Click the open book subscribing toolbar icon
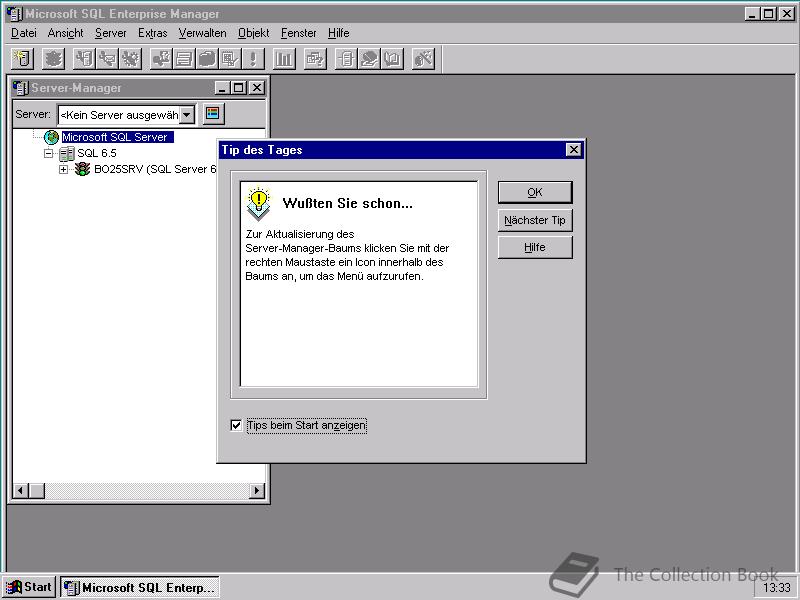The image size is (800, 600). (x=392, y=59)
